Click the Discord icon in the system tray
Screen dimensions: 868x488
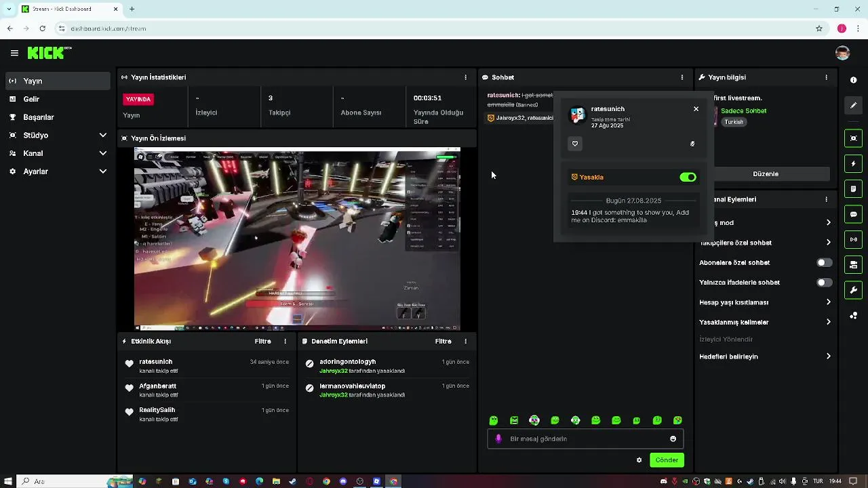[x=664, y=481]
